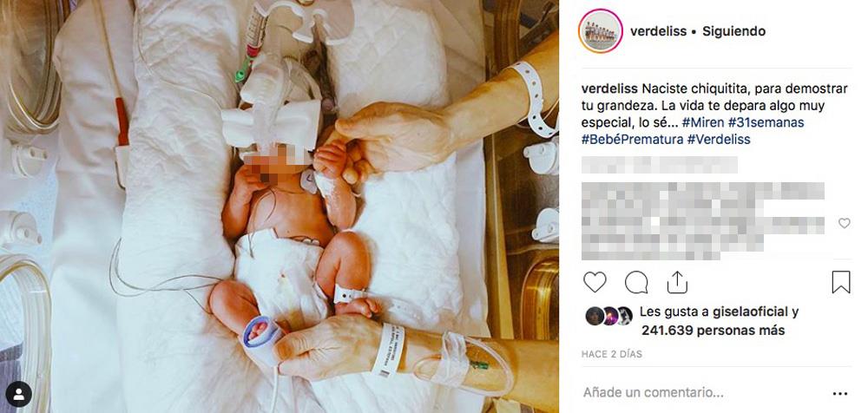Share the post using arrow icon
This screenshot has height=413, width=868.
point(677,282)
